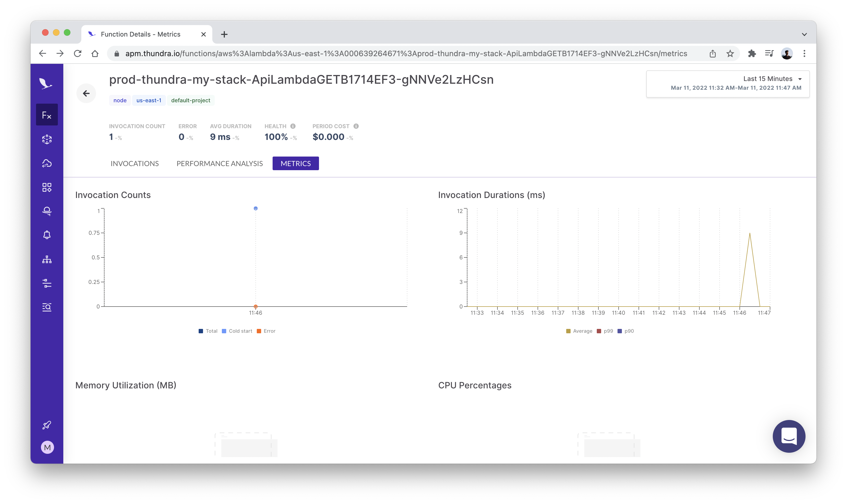Image resolution: width=847 pixels, height=504 pixels.
Task: Toggle p99 series in Durations legend
Action: [605, 331]
